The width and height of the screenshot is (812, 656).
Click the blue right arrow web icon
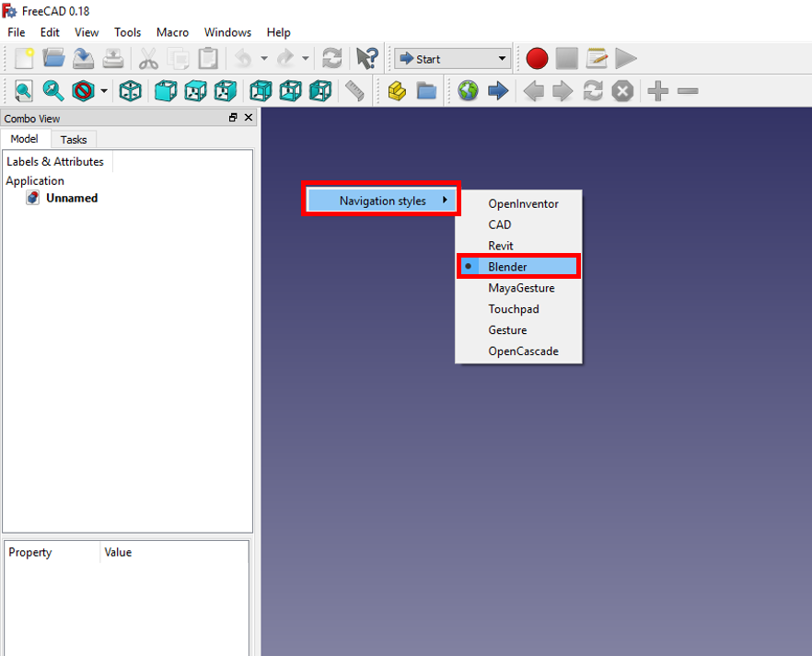(x=498, y=91)
